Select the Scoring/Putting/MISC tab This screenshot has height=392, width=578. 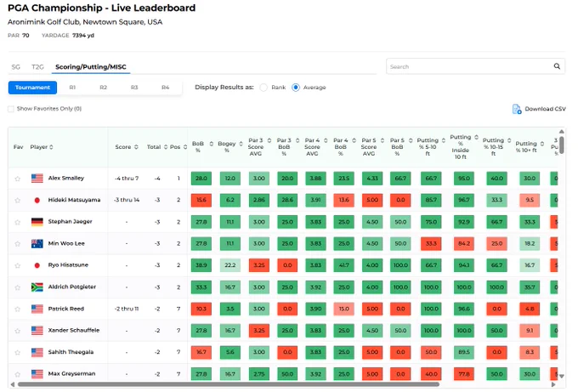coord(91,66)
